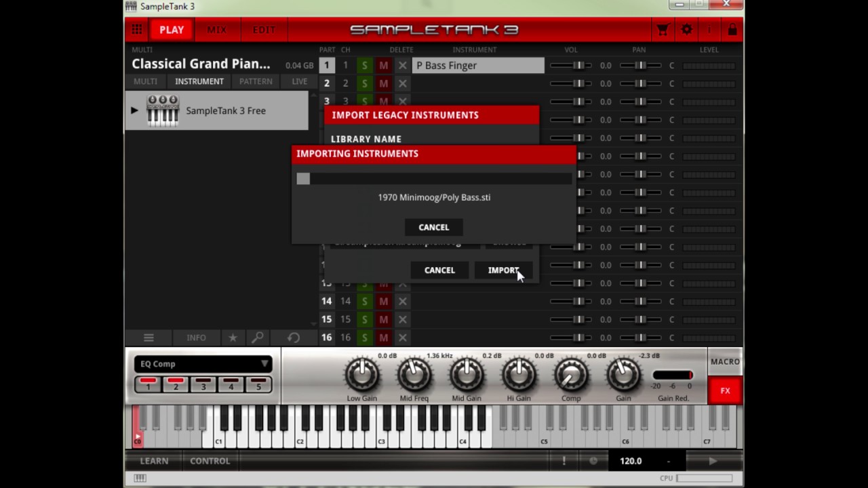
Task: Select part number 1
Action: point(326,66)
